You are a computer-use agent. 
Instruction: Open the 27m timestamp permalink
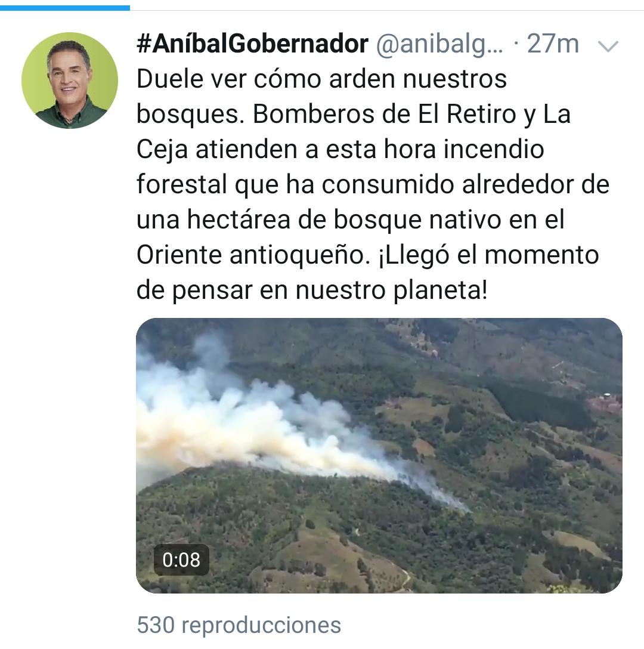tap(553, 44)
